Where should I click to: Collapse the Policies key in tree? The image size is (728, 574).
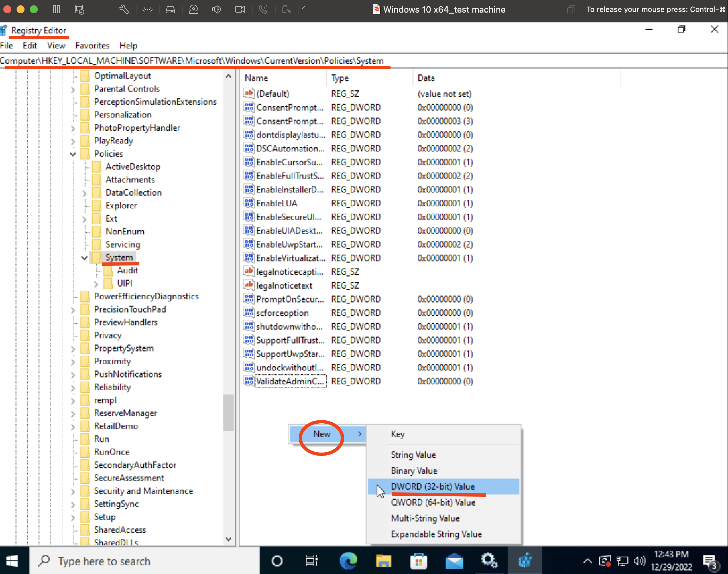tap(73, 154)
